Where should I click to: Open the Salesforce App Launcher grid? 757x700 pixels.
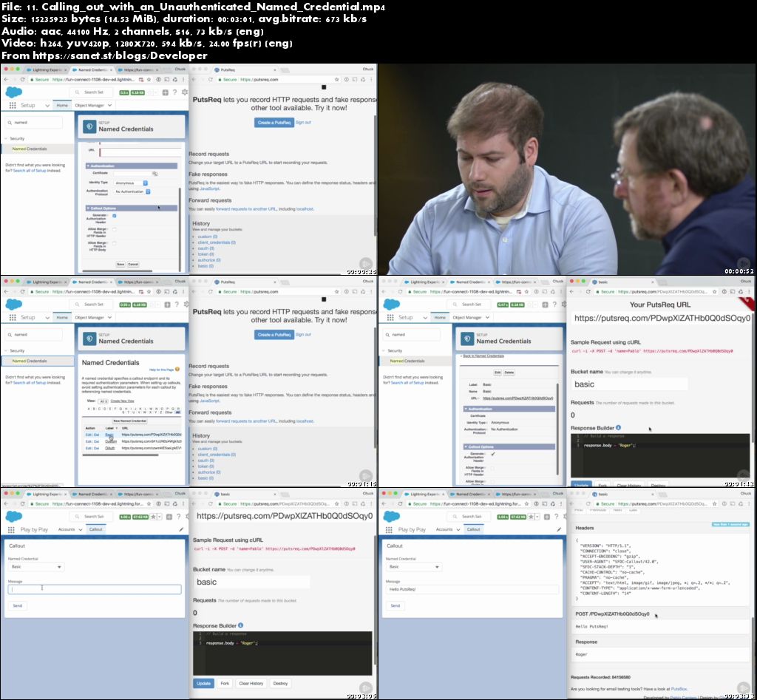point(13,105)
